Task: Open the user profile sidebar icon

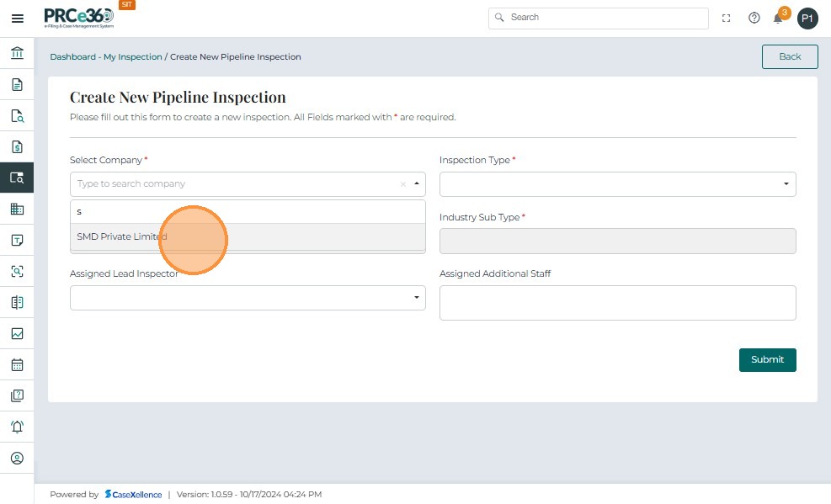Action: pyautogui.click(x=17, y=459)
